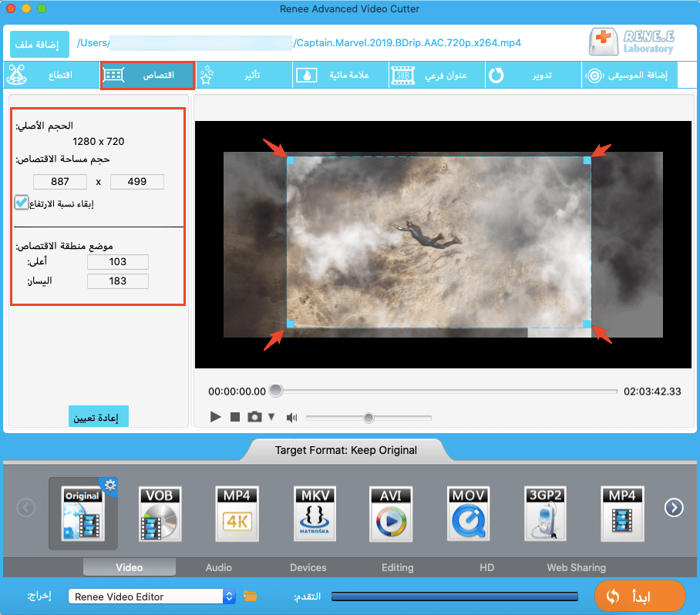The height and width of the screenshot is (615, 700).
Task: Choose the MOV QuickTime format icon
Action: pos(468,514)
